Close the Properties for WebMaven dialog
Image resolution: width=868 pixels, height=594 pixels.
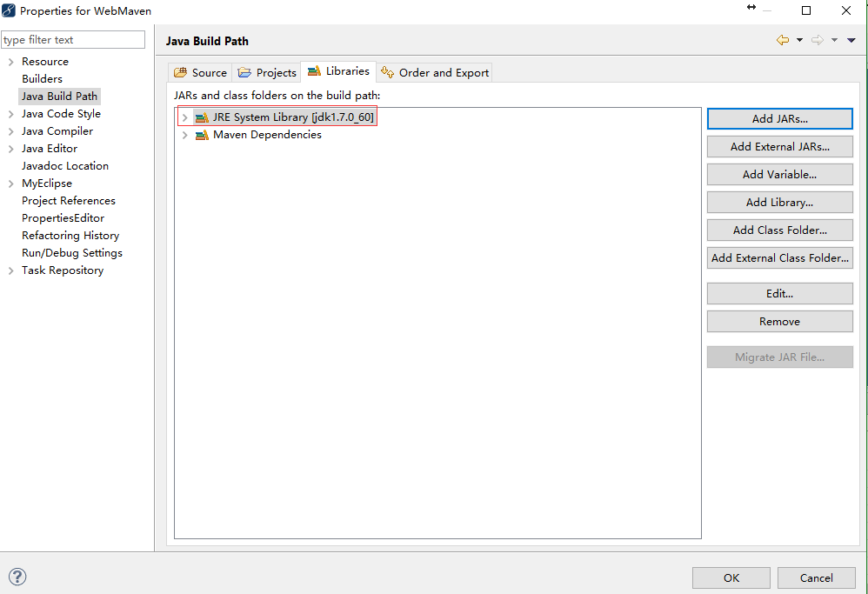pos(846,10)
